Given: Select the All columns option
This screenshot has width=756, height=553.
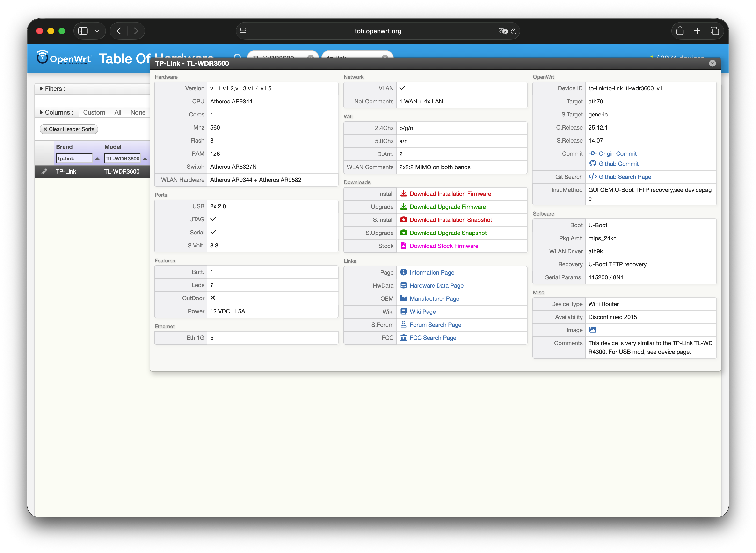Looking at the screenshot, I should 118,112.
